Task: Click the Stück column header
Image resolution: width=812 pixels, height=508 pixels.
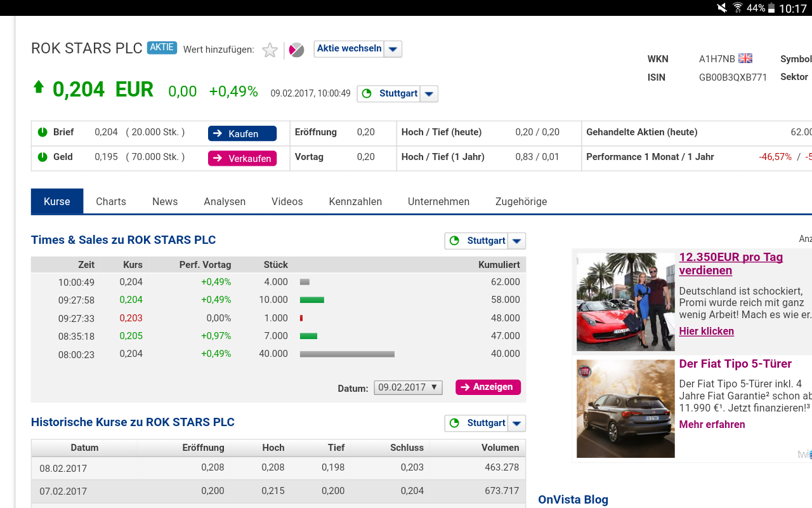Action: [276, 265]
